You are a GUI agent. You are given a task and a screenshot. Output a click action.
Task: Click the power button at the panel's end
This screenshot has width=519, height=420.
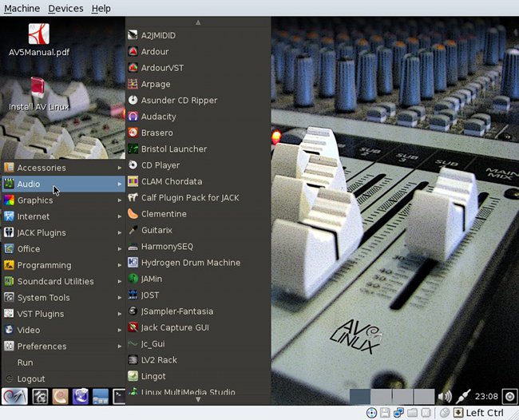pyautogui.click(x=509, y=396)
